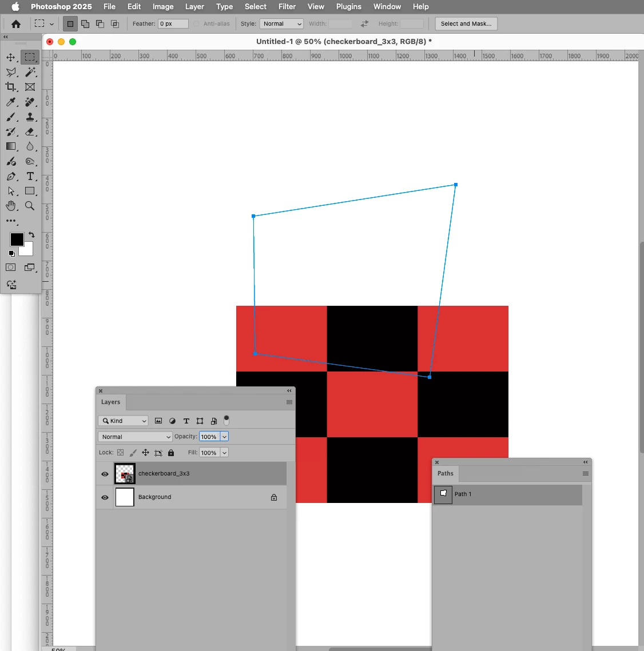
Task: Select the Horizontal Type tool
Action: pos(30,177)
